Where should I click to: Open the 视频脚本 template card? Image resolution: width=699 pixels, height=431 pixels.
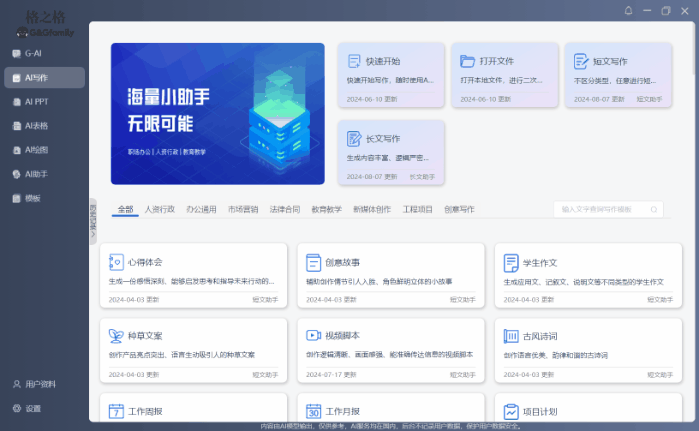tap(391, 344)
